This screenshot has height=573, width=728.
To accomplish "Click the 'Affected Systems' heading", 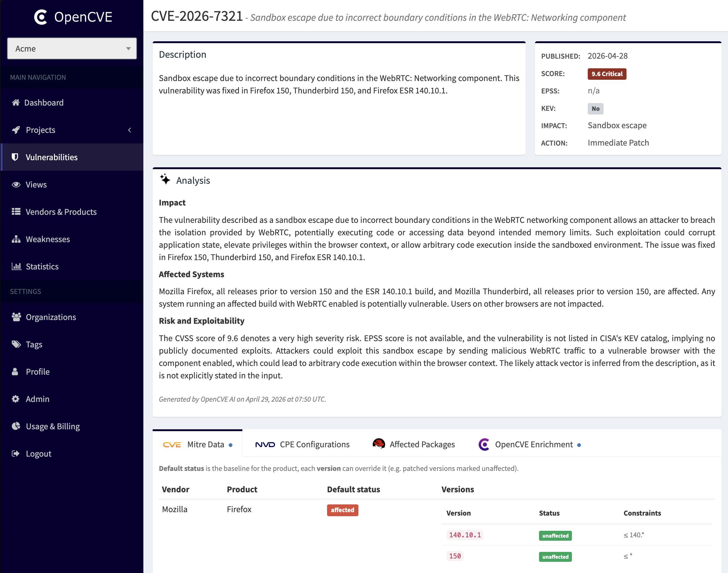I will 191,274.
